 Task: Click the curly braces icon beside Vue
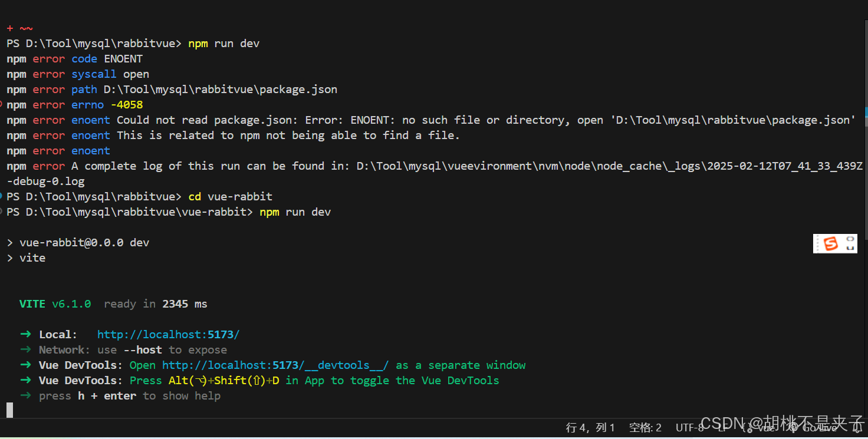pos(744,429)
